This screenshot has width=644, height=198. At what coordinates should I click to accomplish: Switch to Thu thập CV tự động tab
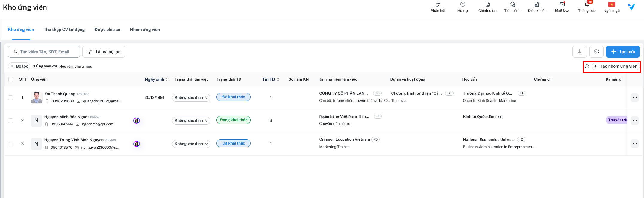(64, 30)
